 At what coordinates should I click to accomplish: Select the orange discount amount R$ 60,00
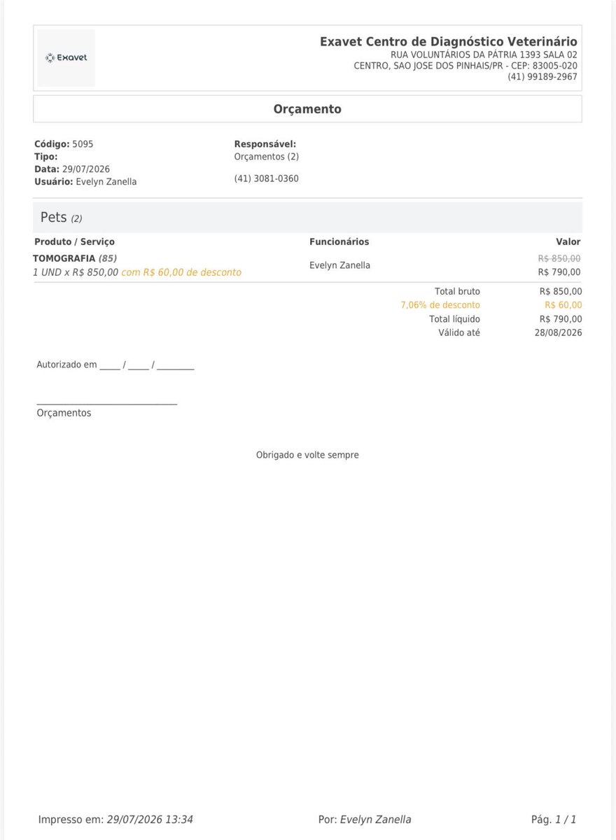563,305
